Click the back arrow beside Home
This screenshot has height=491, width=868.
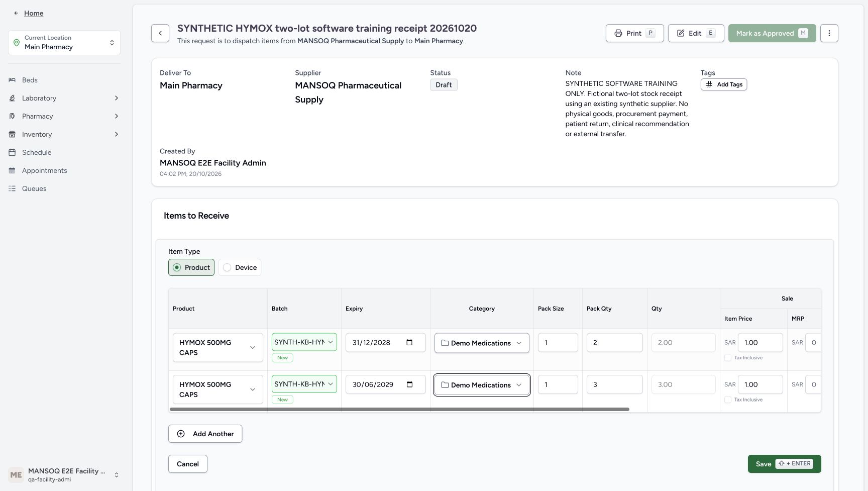(x=16, y=14)
